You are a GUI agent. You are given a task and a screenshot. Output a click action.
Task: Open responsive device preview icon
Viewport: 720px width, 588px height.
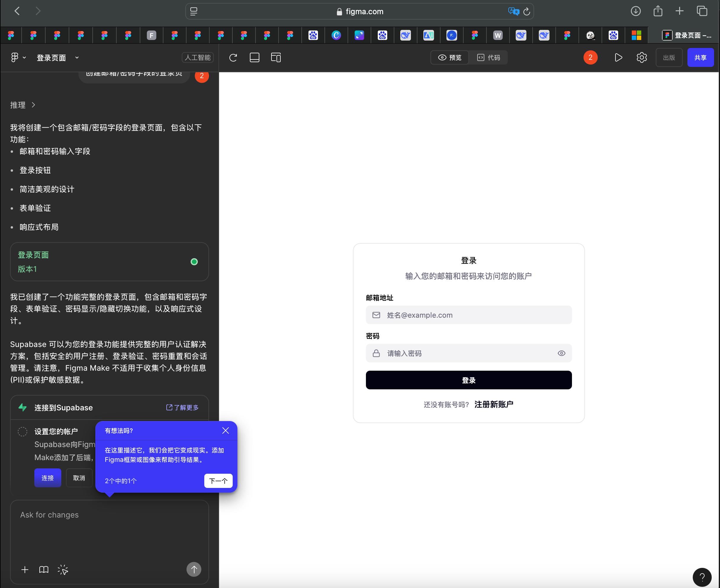coord(276,57)
